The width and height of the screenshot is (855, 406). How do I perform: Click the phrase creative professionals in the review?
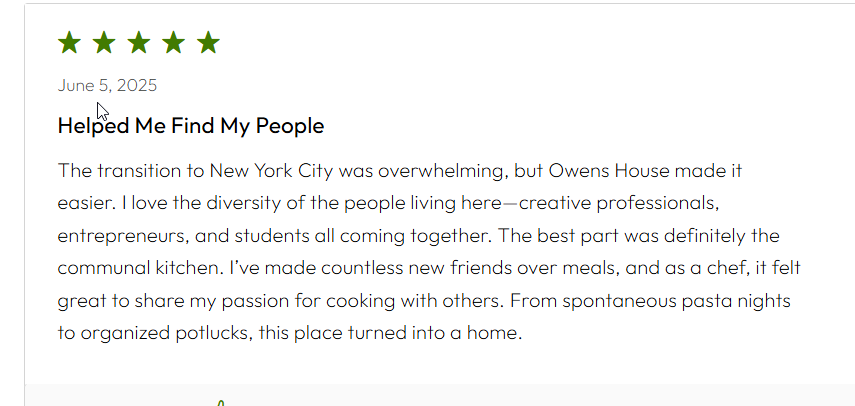pyautogui.click(x=616, y=204)
